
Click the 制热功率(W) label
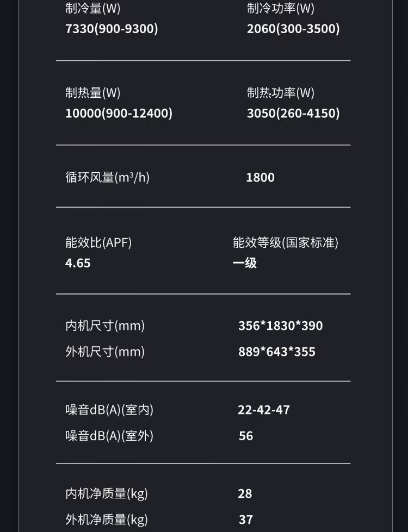pyautogui.click(x=280, y=93)
